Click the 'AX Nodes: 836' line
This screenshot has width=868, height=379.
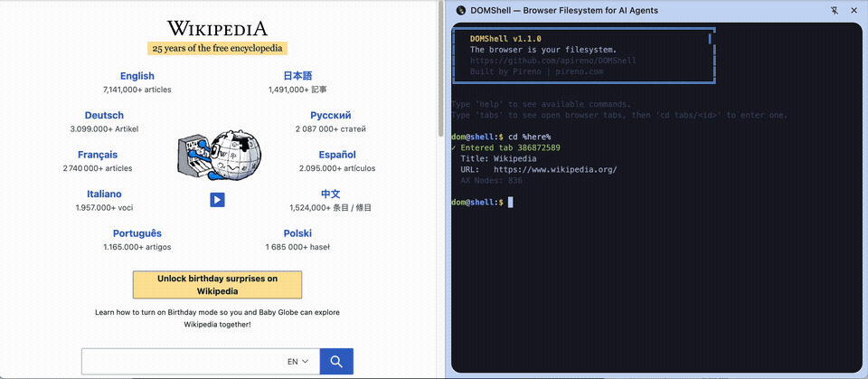tap(491, 181)
